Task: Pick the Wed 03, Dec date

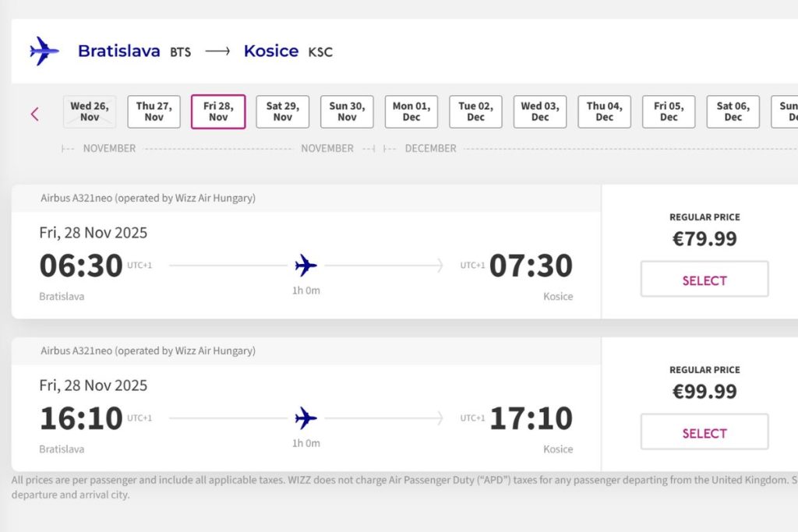Action: 540,111
